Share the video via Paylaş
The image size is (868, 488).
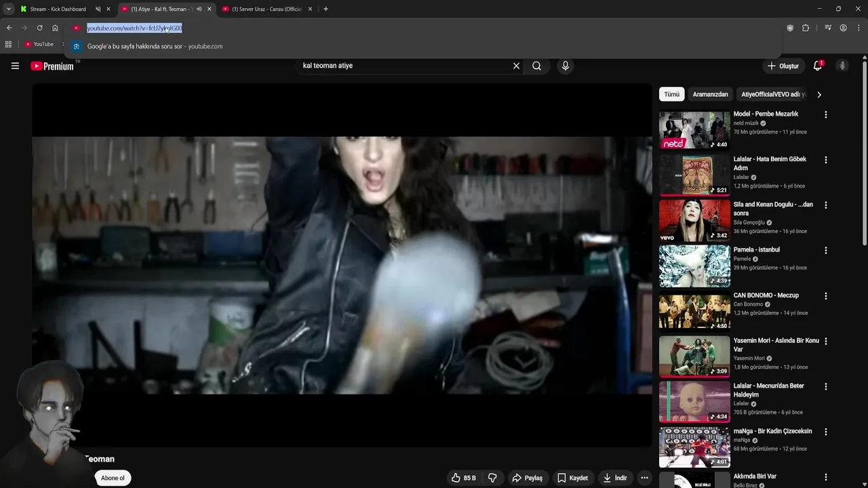(x=528, y=478)
